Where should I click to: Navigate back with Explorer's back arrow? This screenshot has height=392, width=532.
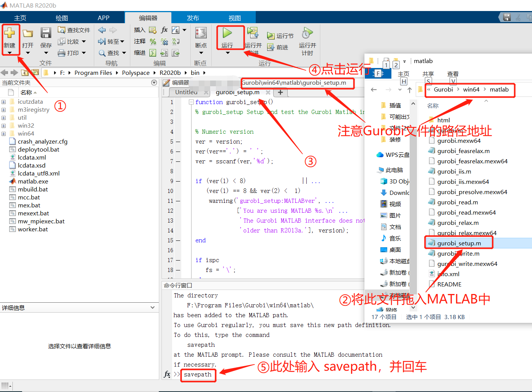point(374,89)
